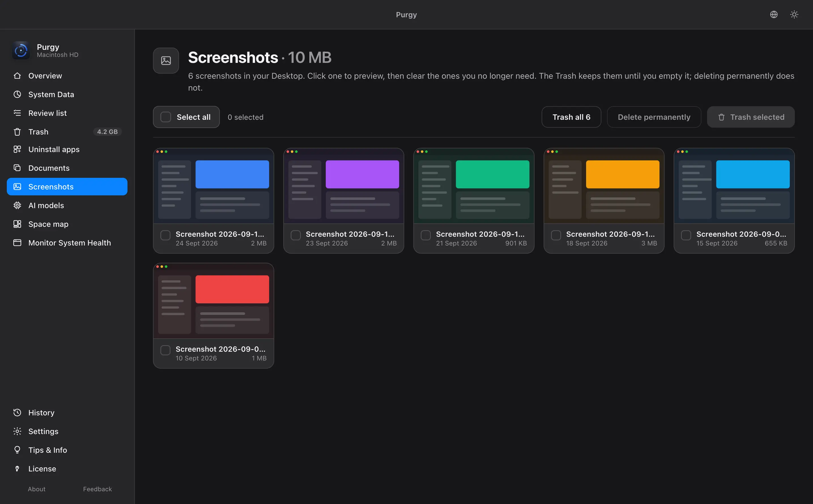Click the Select all button label

[x=193, y=117]
